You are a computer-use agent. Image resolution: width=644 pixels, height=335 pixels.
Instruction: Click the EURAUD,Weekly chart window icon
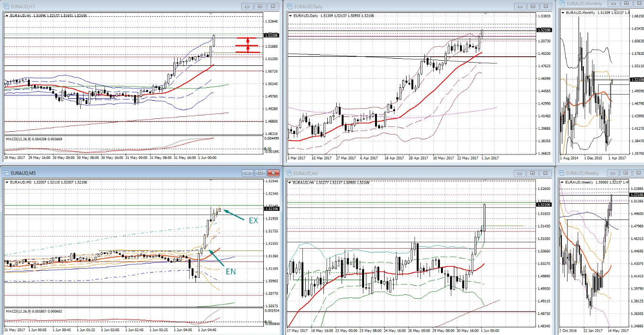click(562, 173)
